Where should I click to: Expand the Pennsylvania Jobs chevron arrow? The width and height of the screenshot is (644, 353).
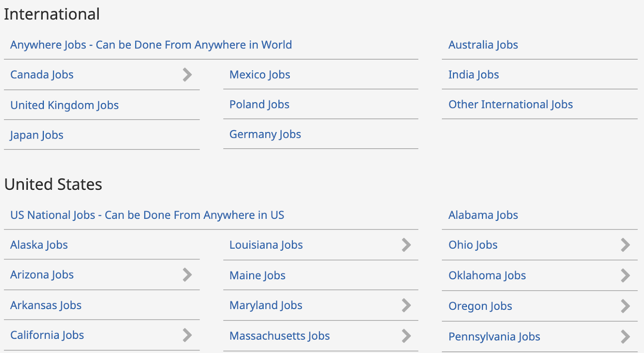pyautogui.click(x=625, y=336)
